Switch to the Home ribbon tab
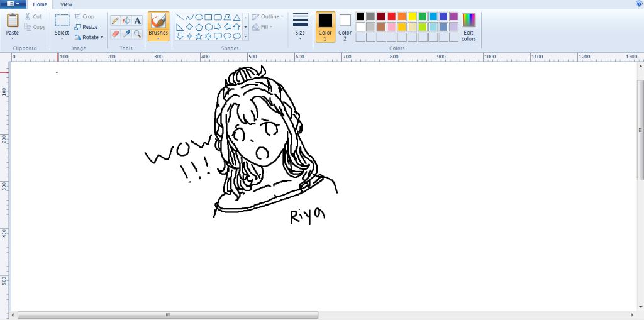This screenshot has width=644, height=320. tap(40, 4)
